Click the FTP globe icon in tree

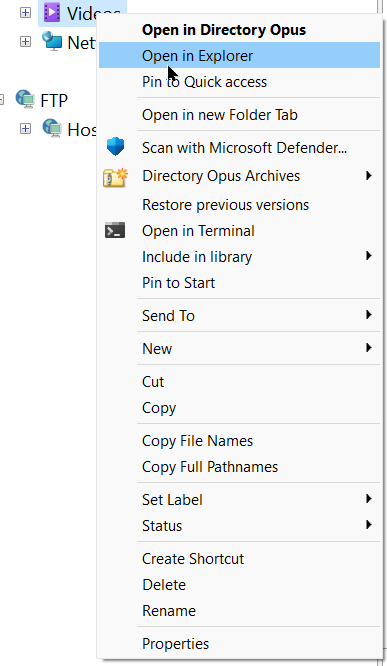(25, 99)
